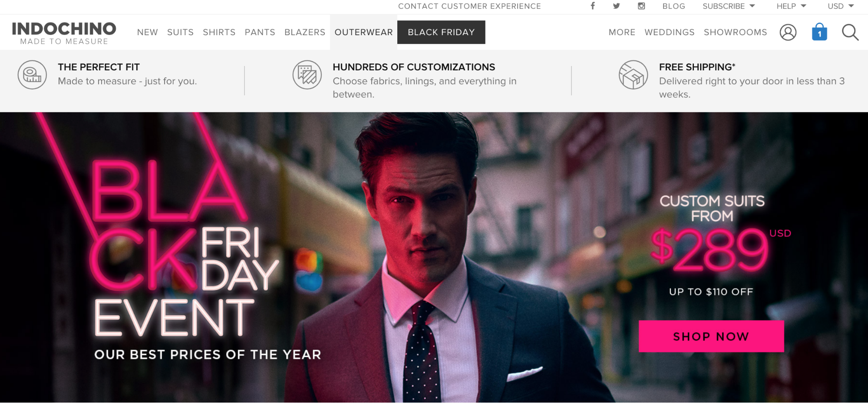Select the Outerwear navigation item
868x410 pixels.
(363, 32)
